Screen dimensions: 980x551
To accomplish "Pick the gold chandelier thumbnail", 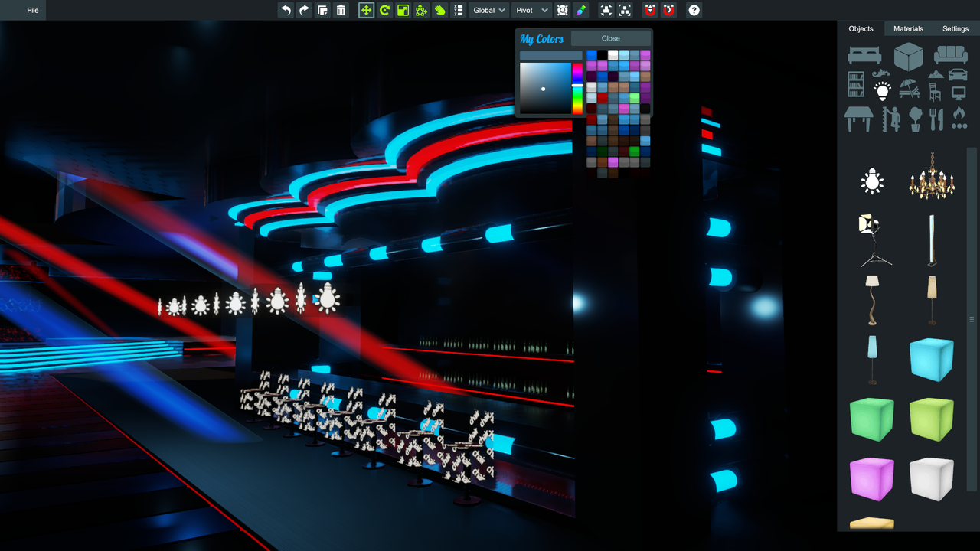I will [x=932, y=176].
